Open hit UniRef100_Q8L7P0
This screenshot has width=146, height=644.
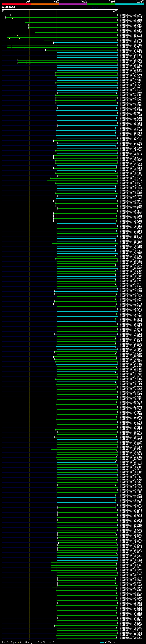(131, 30)
